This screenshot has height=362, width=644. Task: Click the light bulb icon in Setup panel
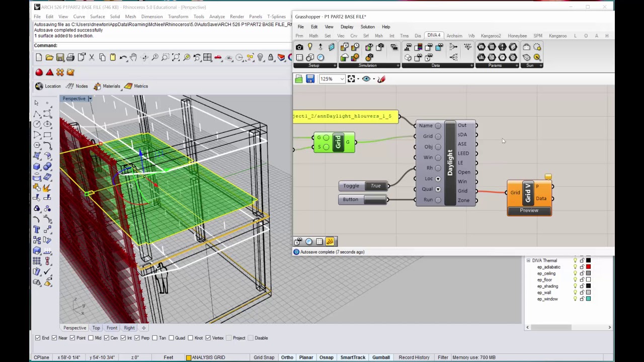[x=310, y=47]
